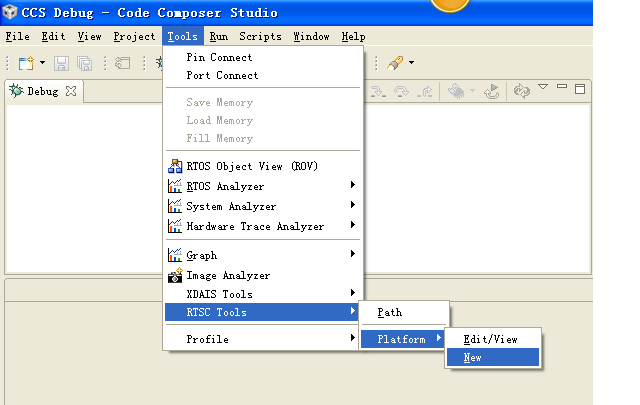The height and width of the screenshot is (405, 640).
Task: Maximize the Debug view panel
Action: pyautogui.click(x=580, y=89)
